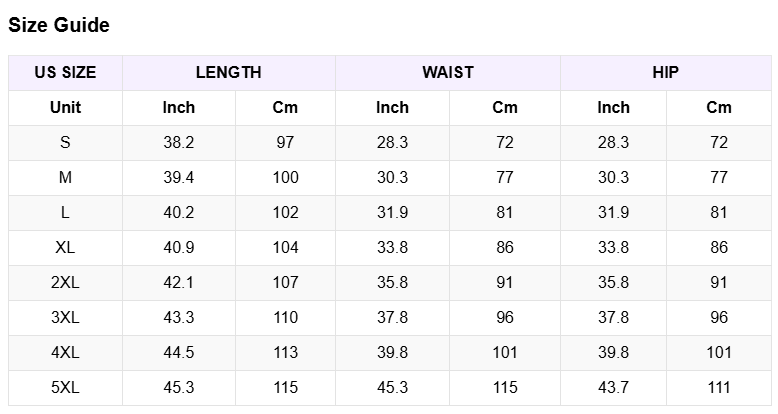Select the 43.7 inch hip cell
Screen dimensions: 778x414
point(613,387)
